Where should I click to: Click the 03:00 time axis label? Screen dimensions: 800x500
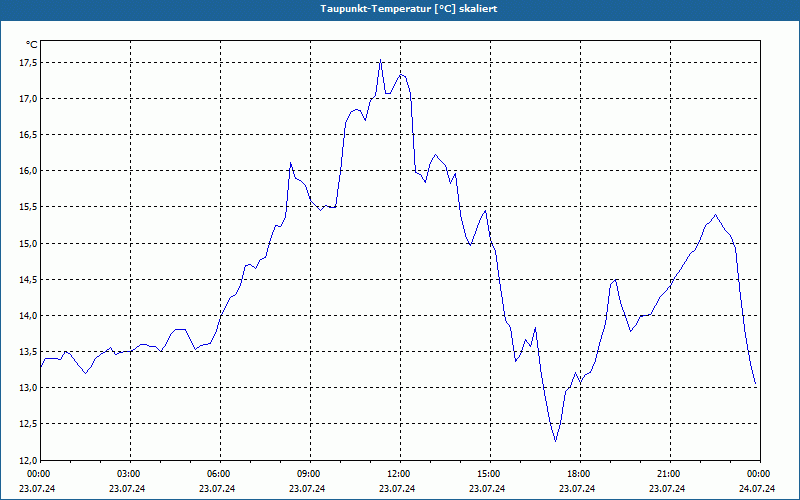tap(128, 474)
